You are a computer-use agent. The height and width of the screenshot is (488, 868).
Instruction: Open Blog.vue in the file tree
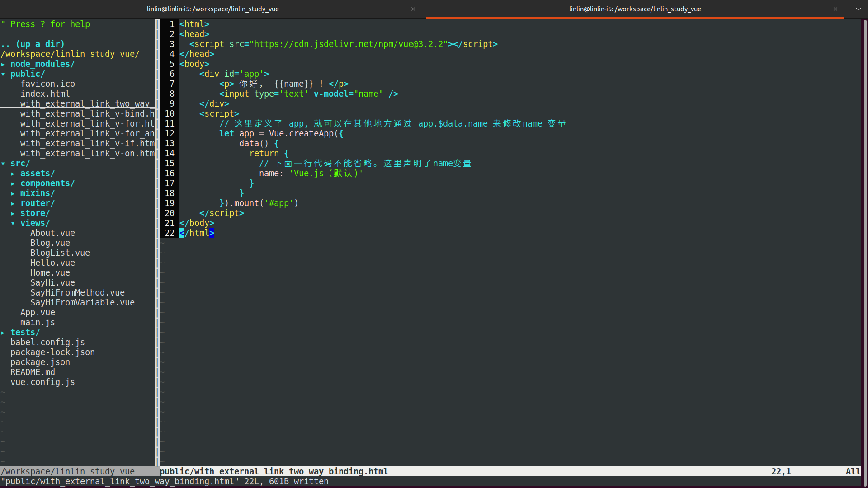50,243
